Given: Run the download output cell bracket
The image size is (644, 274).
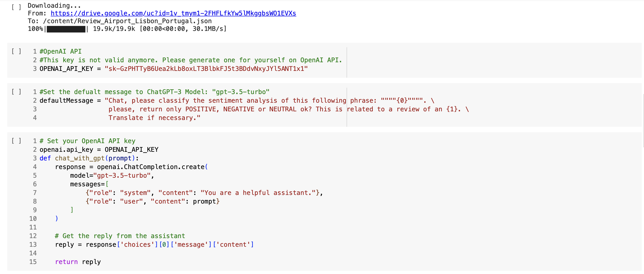Looking at the screenshot, I should 16,7.
